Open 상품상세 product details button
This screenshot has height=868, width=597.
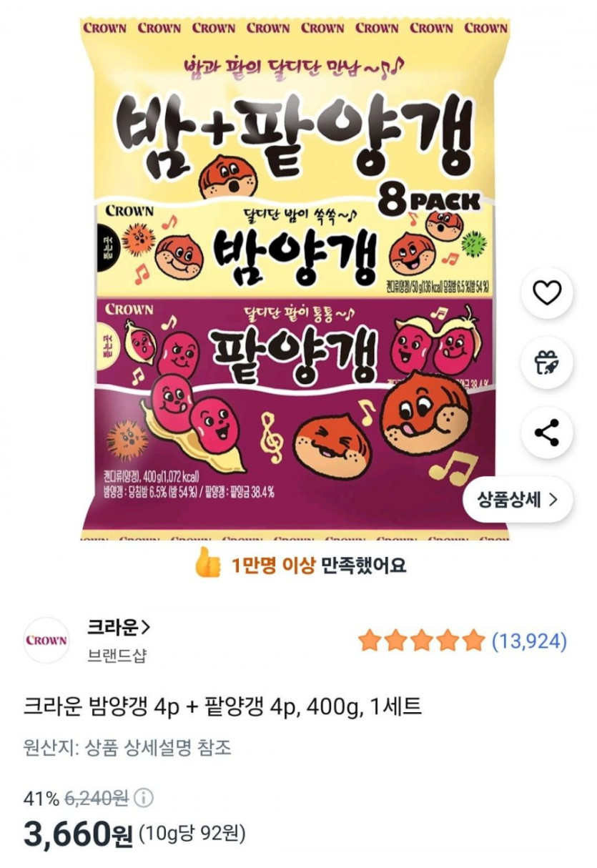coord(518,500)
